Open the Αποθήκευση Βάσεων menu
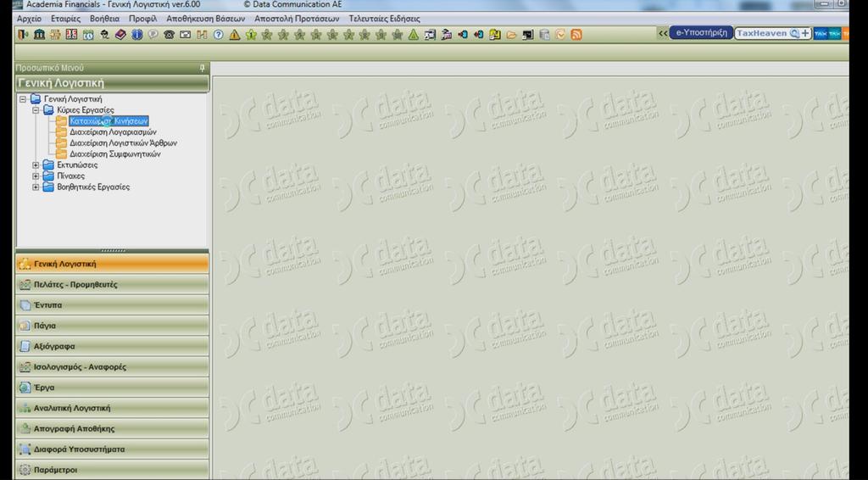Screen dimensions: 868x480 [x=206, y=19]
